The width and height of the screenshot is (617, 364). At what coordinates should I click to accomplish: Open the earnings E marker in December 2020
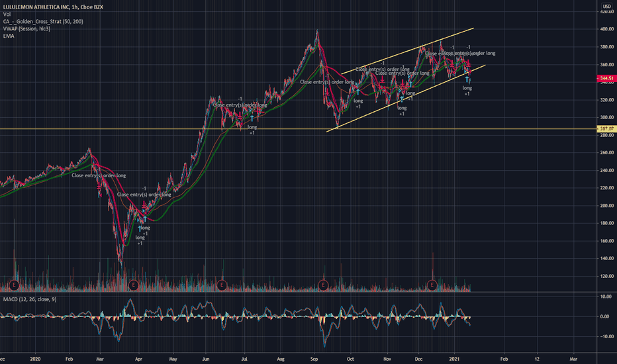(432, 285)
